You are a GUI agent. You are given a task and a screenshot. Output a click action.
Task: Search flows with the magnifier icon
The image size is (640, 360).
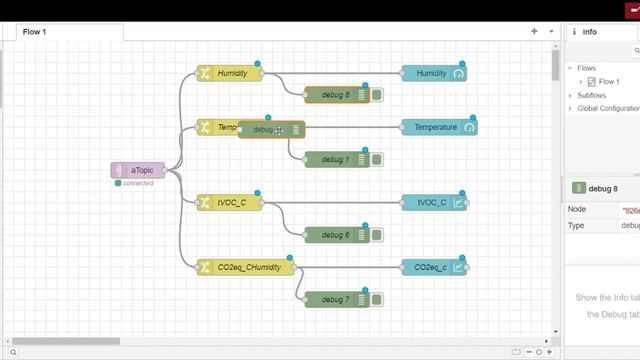point(13,352)
